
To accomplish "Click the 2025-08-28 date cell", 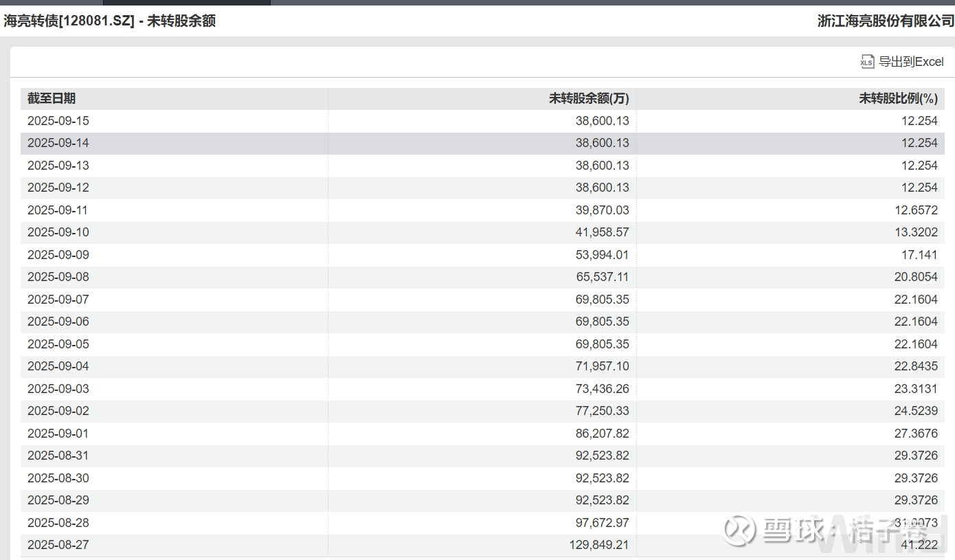I will (x=58, y=523).
